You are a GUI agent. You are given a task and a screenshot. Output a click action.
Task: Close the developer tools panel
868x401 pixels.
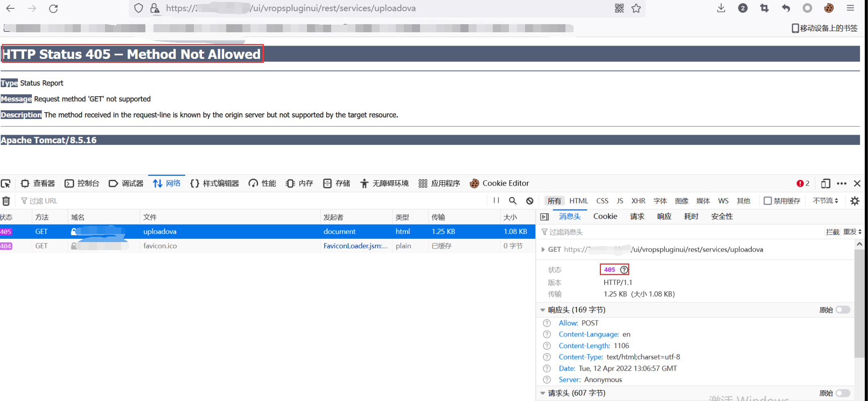point(857,184)
